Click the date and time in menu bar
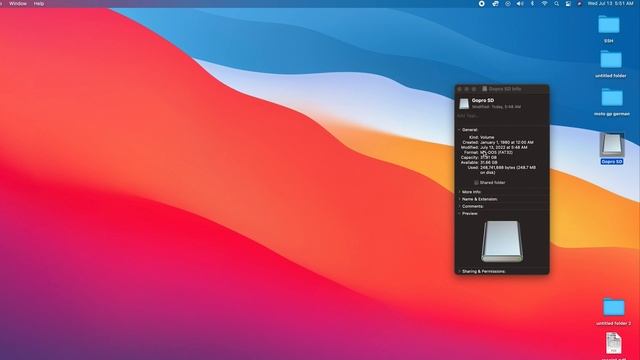 point(610,4)
